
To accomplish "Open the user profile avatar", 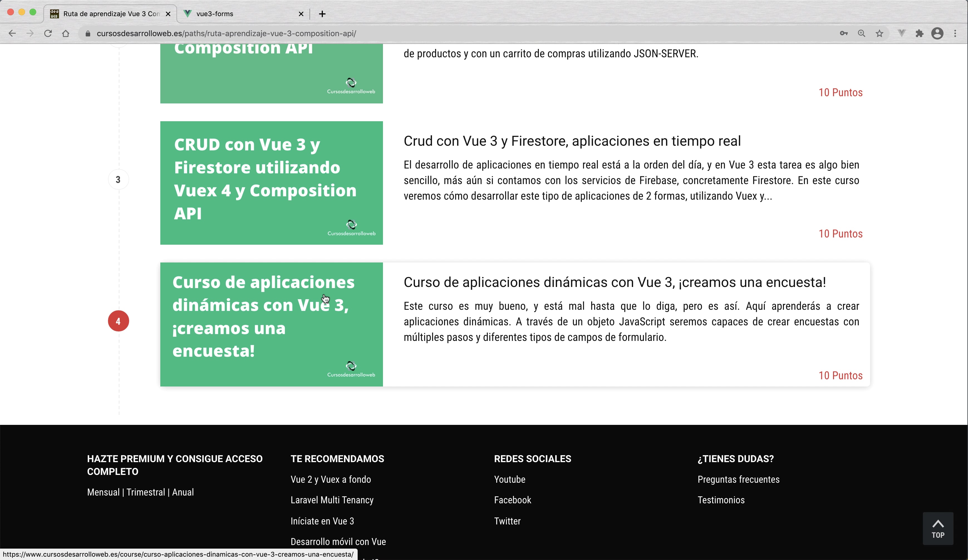I will 938,33.
